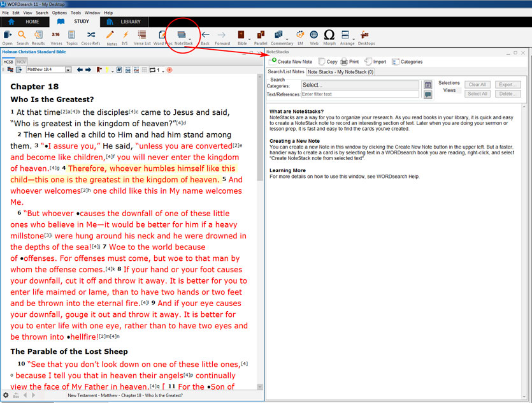Screen dimensions: 532x403
Task: Click the Print button in NoteStacks
Action: pos(350,61)
